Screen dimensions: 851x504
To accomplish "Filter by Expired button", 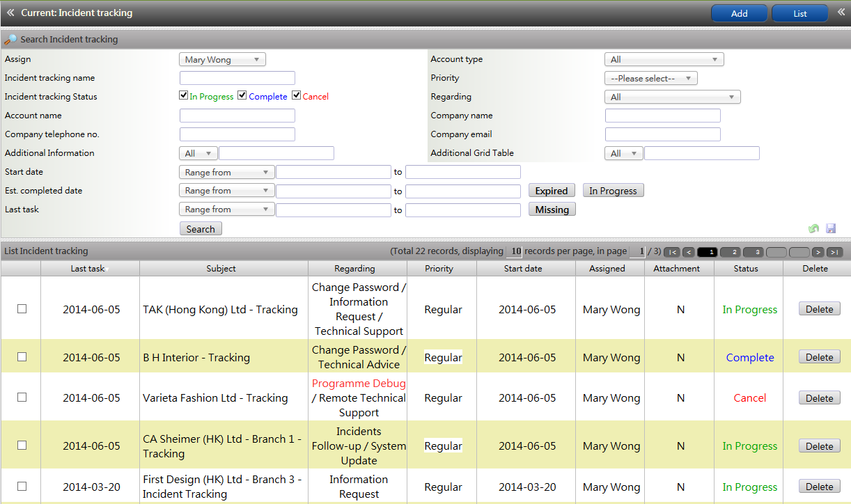I will 552,191.
